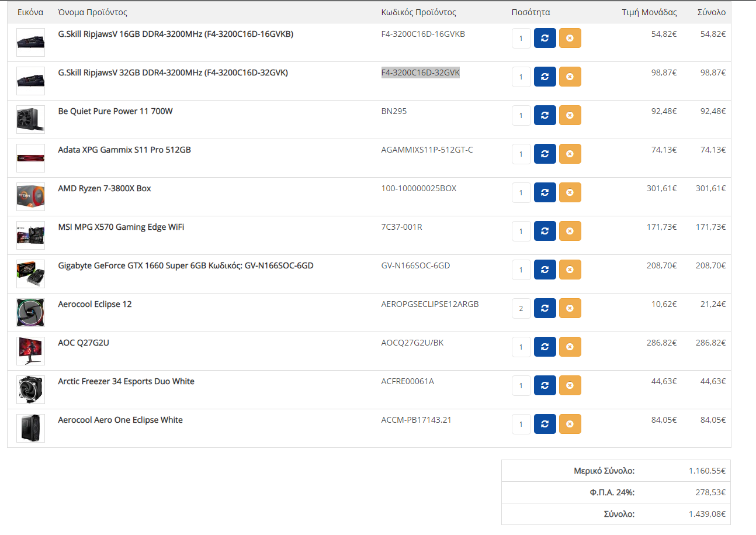Open G.Skill RipjawsV 32GB DDR4-3200MHz product link
Screen dimensions: 756x535
173,73
